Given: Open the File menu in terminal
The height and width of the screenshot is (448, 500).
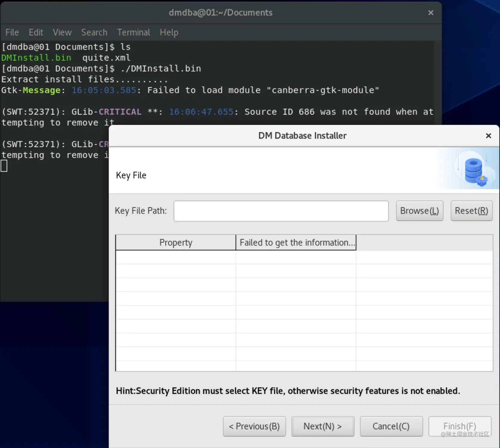Looking at the screenshot, I should point(12,32).
